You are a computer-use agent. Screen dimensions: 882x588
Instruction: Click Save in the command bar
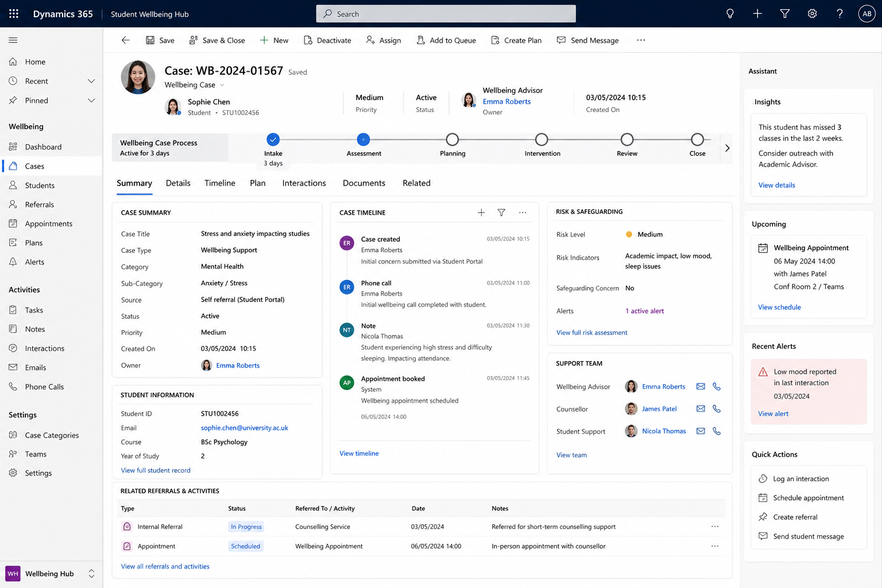pos(160,40)
